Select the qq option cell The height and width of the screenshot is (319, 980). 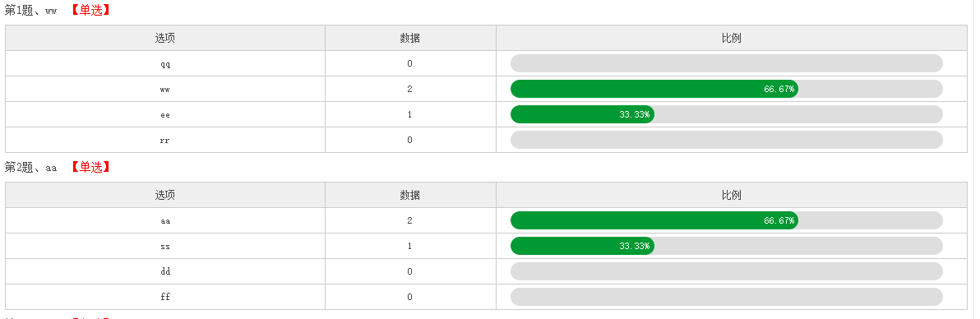tap(165, 64)
